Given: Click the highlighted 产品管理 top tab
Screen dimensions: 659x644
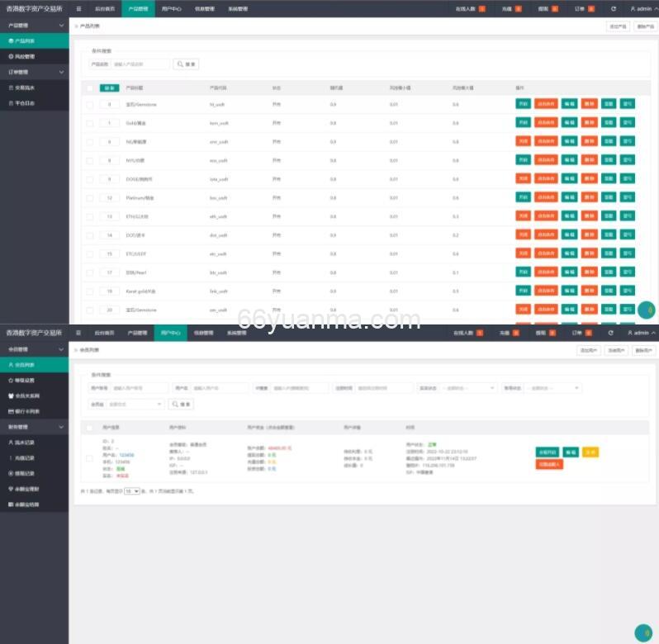Looking at the screenshot, I should 138,9.
